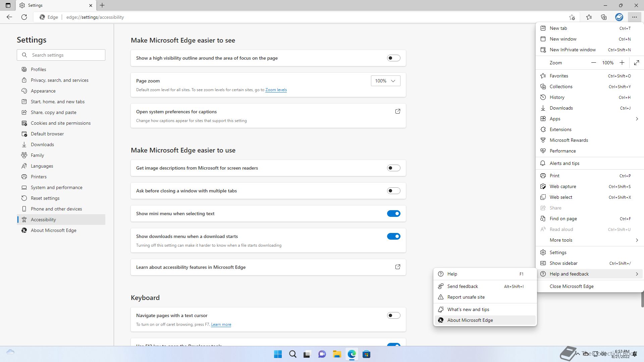Select Languages in settings sidebar
Viewport: 644px width, 362px height.
[x=61, y=166]
